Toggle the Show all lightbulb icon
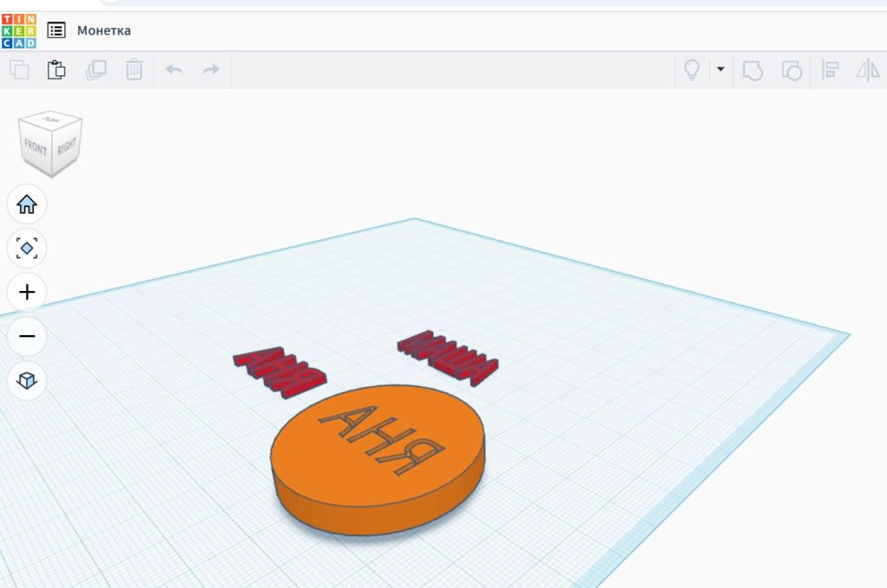 692,69
